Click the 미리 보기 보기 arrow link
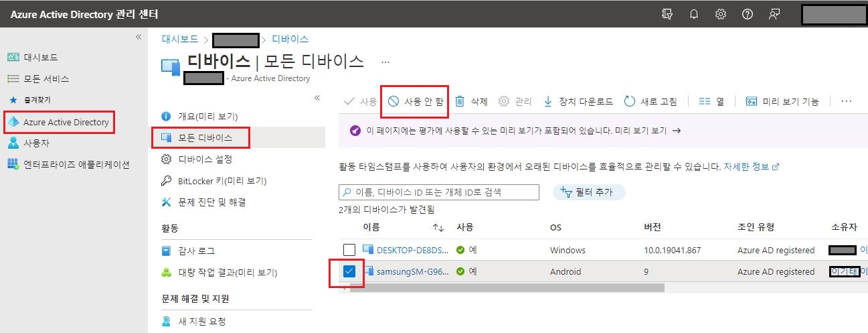The width and height of the screenshot is (868, 333). point(647,131)
